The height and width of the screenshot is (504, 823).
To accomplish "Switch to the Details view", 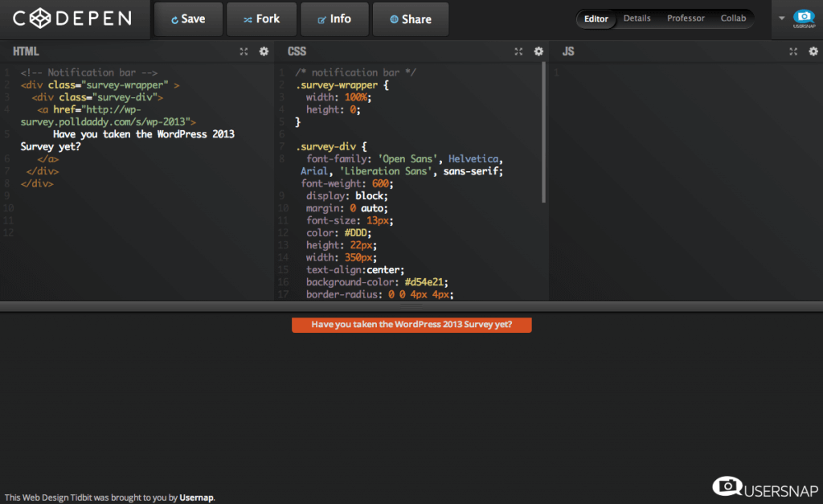I will click(x=637, y=18).
